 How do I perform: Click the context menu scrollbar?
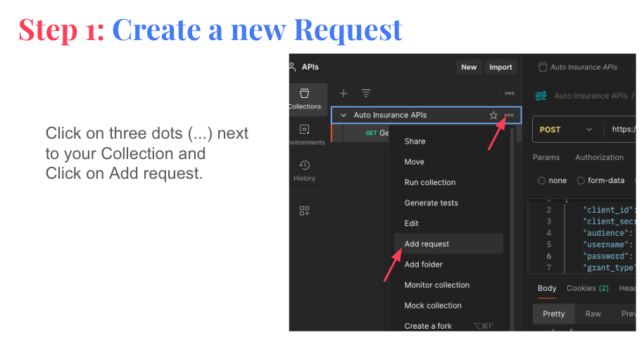(512, 230)
